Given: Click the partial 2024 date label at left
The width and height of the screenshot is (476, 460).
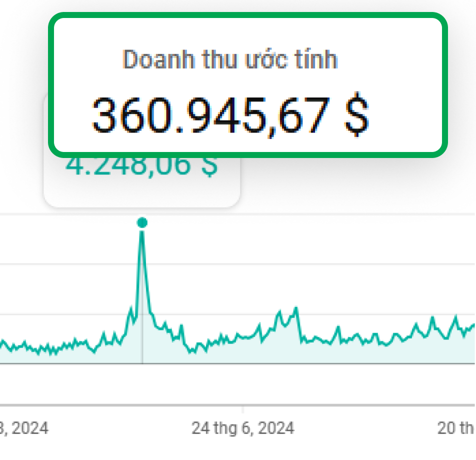Looking at the screenshot, I should point(24,428).
